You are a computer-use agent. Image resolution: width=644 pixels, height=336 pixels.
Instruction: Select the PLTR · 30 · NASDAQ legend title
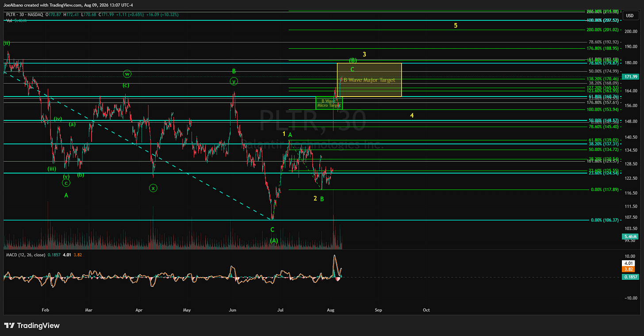[25, 15]
